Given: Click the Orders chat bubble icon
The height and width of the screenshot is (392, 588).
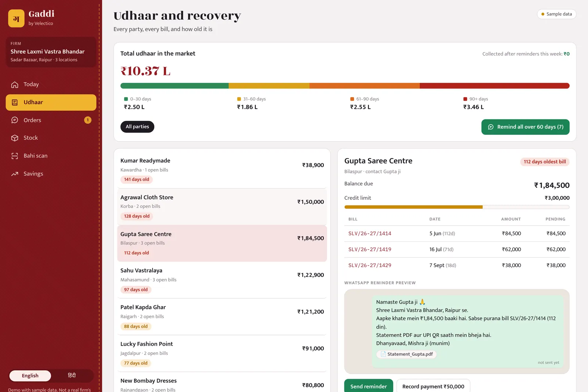Looking at the screenshot, I should (15, 120).
